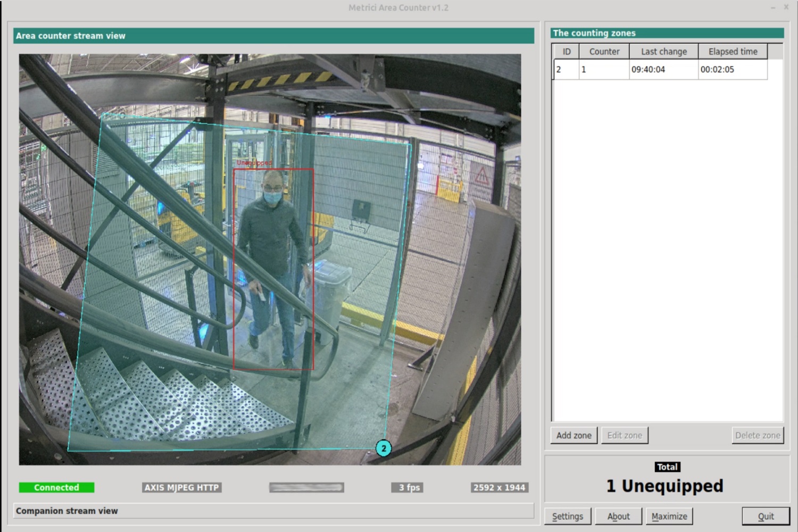Click the Add zone button
Image resolution: width=798 pixels, height=532 pixels.
(x=573, y=435)
